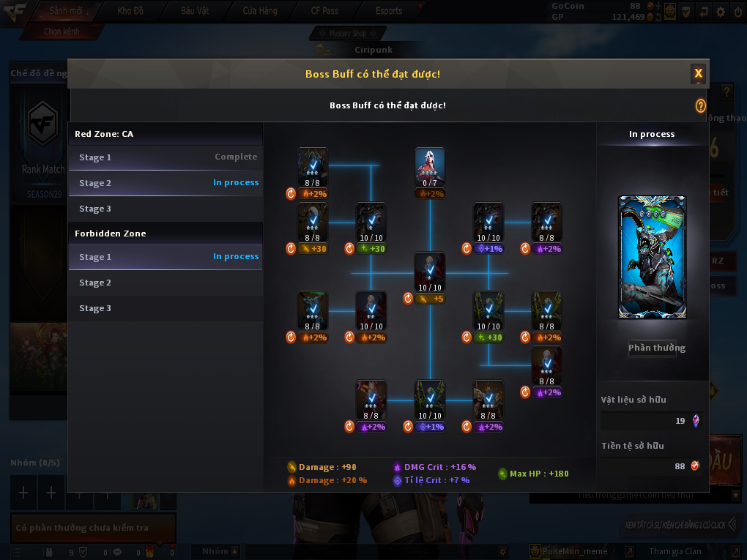This screenshot has height=560, width=747.
Task: Click the in-process boss card artwork
Action: 653,257
